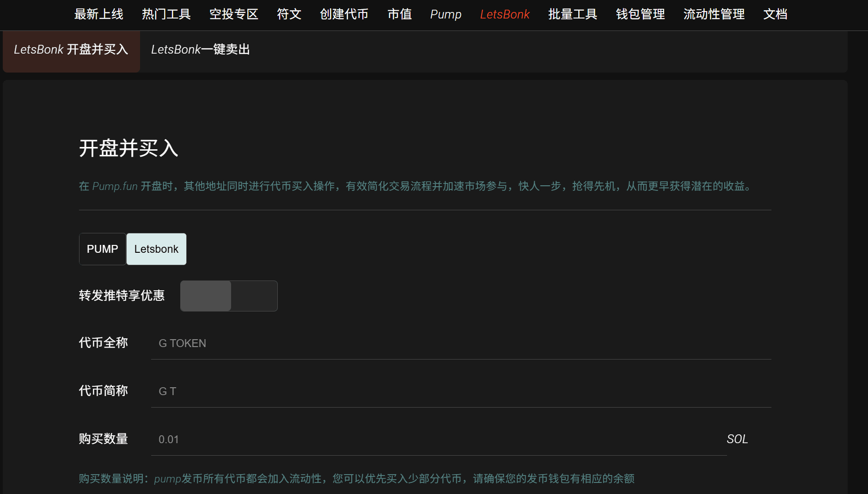The width and height of the screenshot is (868, 494).
Task: Open the 最新上线 menu item
Action: tap(98, 14)
